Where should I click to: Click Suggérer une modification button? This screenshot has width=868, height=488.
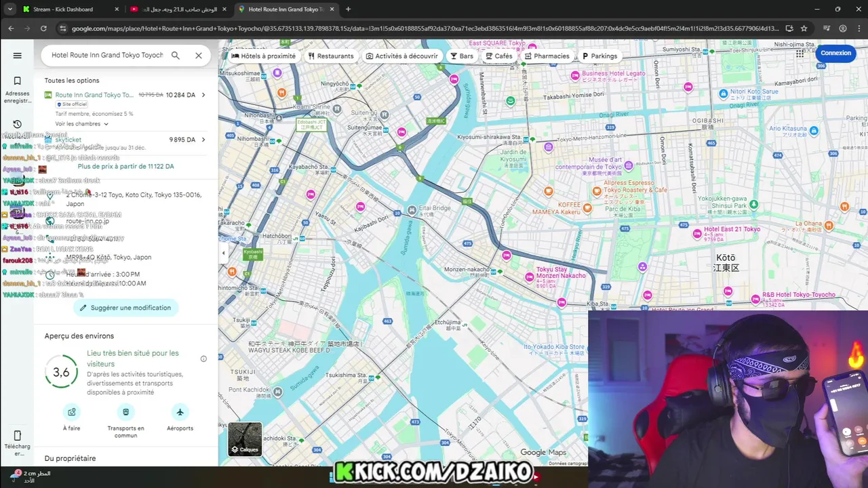tap(125, 308)
